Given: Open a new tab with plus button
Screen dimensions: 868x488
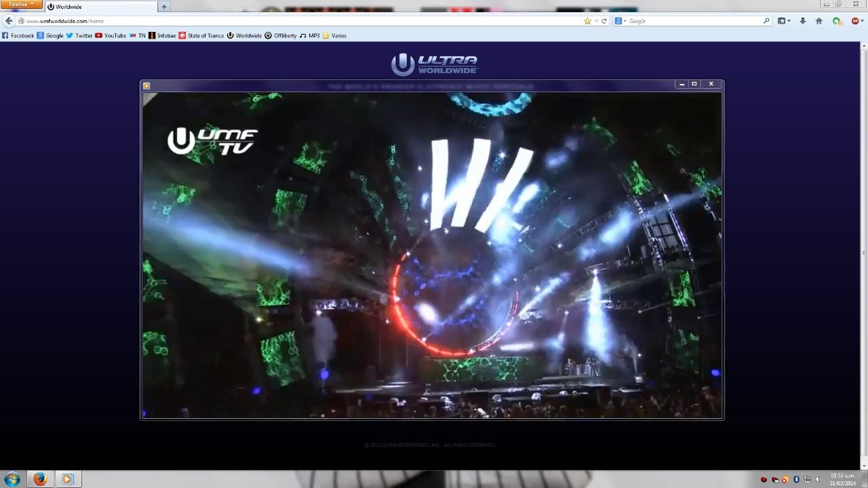Looking at the screenshot, I should 163,7.
